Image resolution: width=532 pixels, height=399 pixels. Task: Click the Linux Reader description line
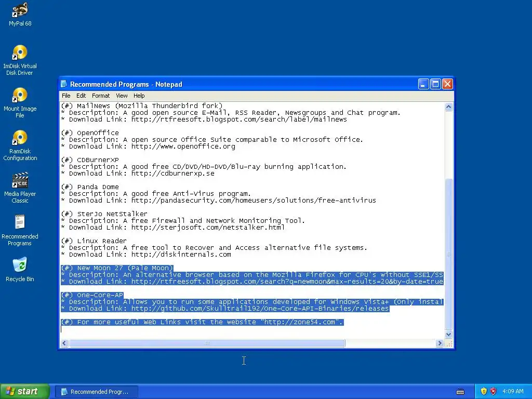click(x=214, y=248)
